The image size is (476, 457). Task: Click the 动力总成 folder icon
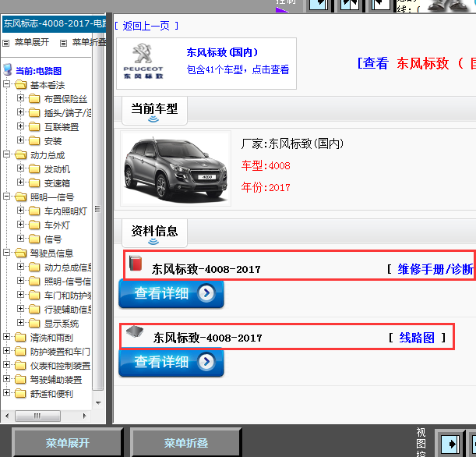(20, 155)
